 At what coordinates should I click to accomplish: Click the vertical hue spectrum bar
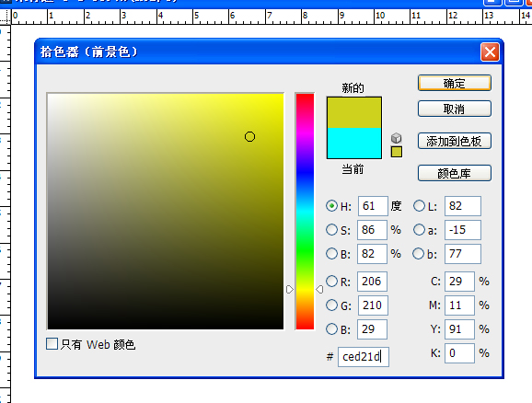click(x=305, y=211)
